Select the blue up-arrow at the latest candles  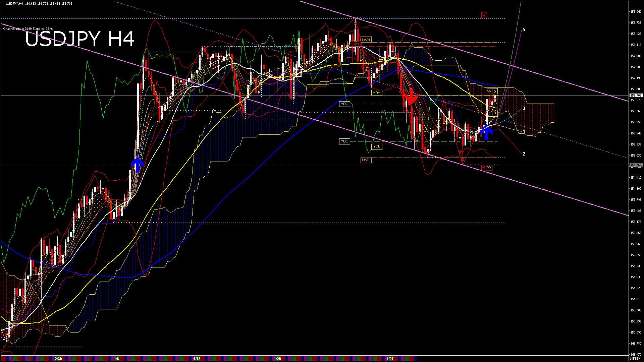tap(486, 132)
